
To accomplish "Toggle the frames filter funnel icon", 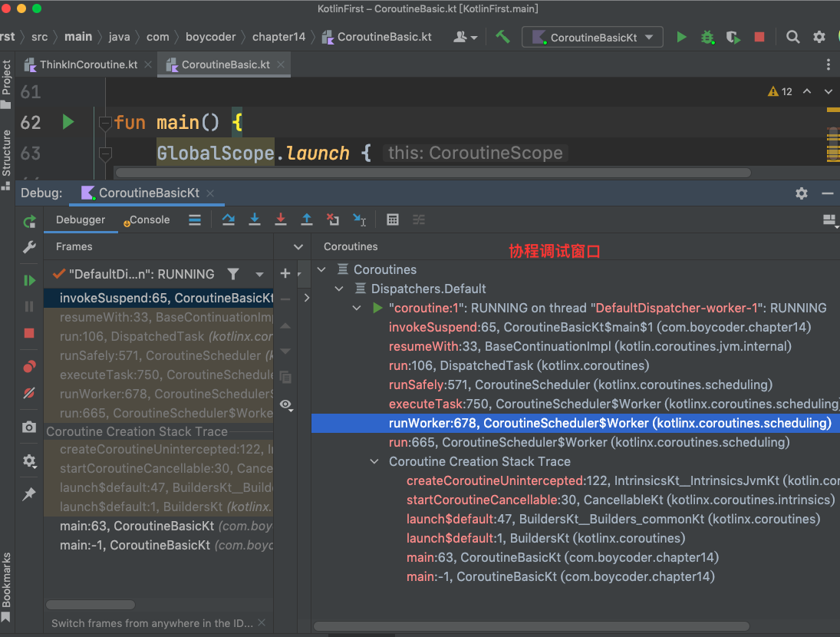I will (233, 274).
